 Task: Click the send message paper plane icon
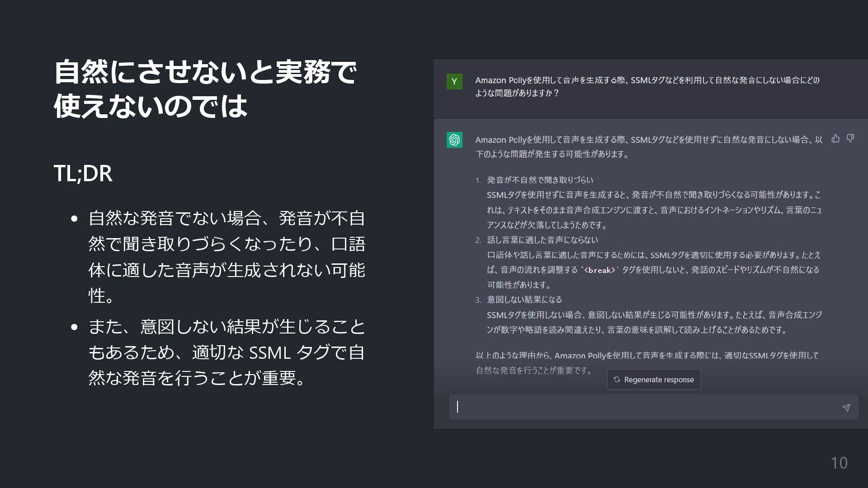tap(846, 408)
